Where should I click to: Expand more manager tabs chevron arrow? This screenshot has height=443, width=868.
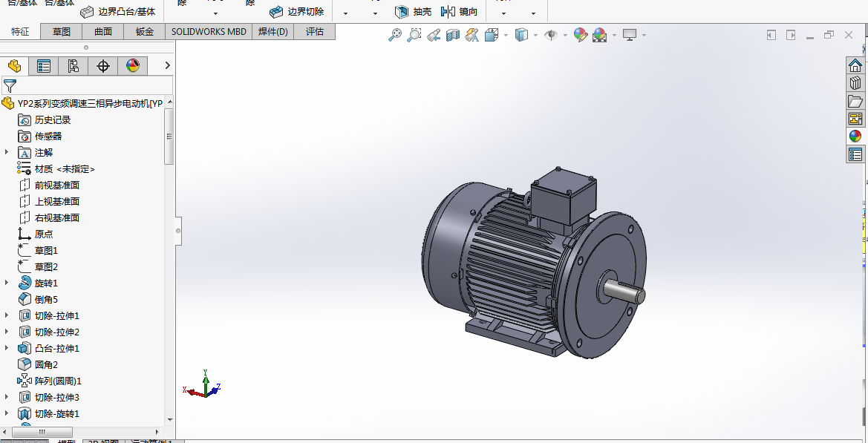(x=168, y=65)
